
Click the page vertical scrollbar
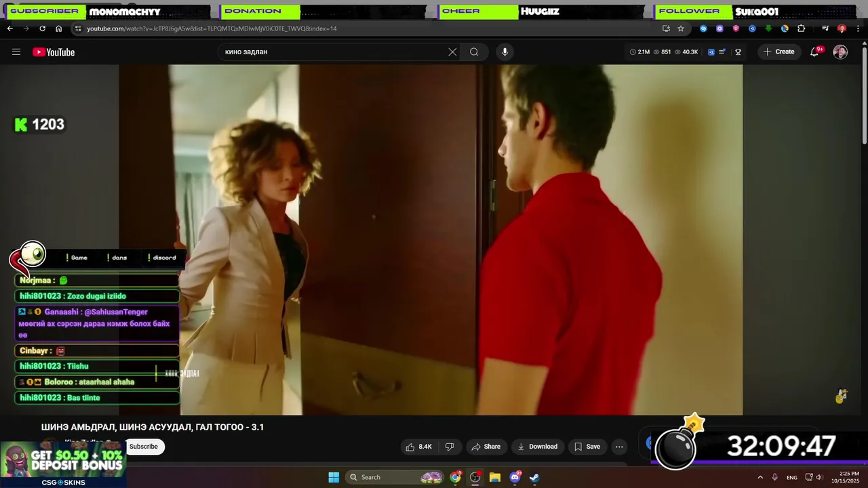(864, 95)
